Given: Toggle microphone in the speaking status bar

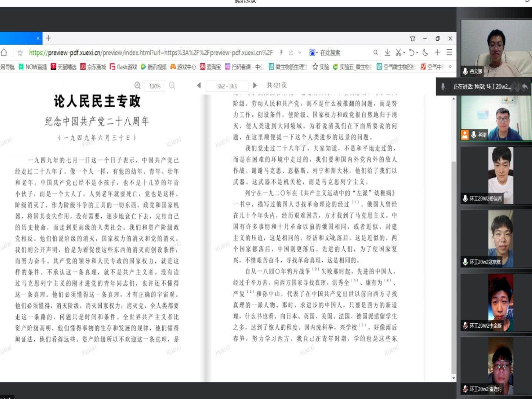Looking at the screenshot, I should [x=443, y=87].
